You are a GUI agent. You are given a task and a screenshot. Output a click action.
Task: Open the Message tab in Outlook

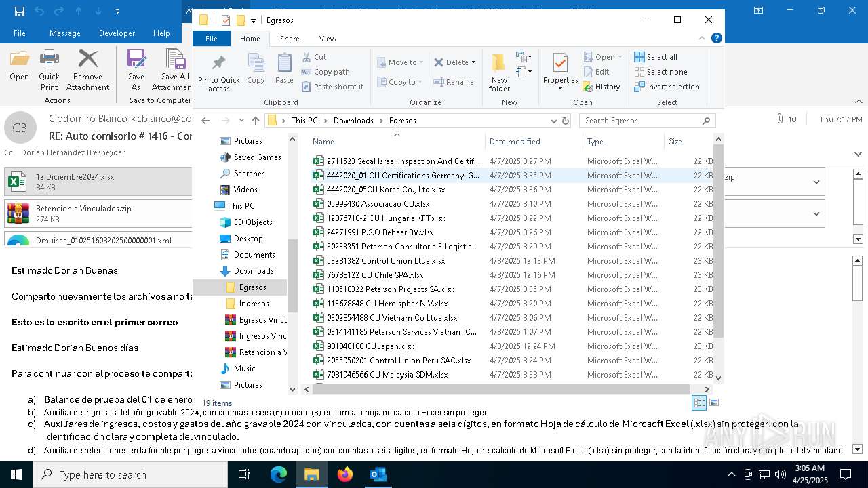(x=65, y=33)
